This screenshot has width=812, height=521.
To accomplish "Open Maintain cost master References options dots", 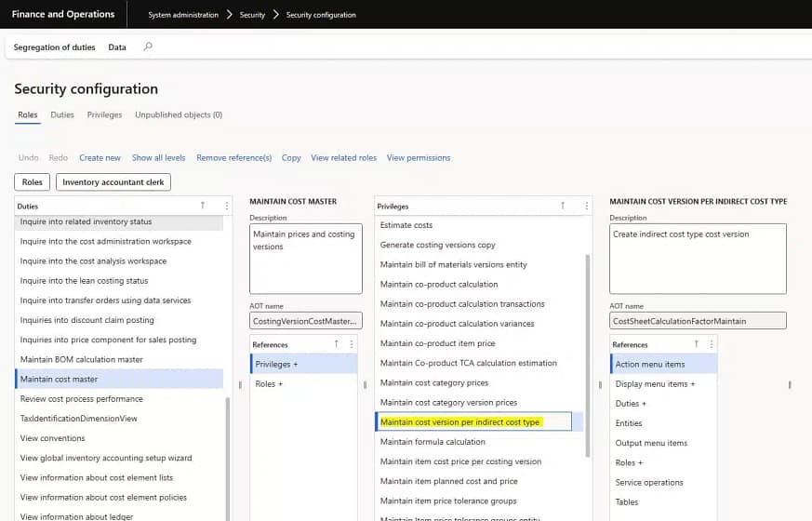I will (x=352, y=344).
